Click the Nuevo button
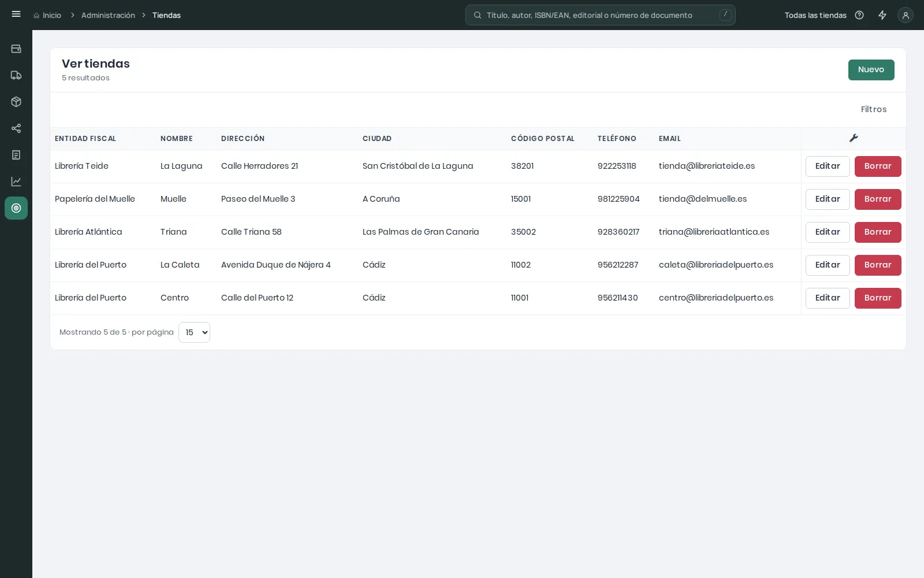The image size is (924, 578). point(871,70)
